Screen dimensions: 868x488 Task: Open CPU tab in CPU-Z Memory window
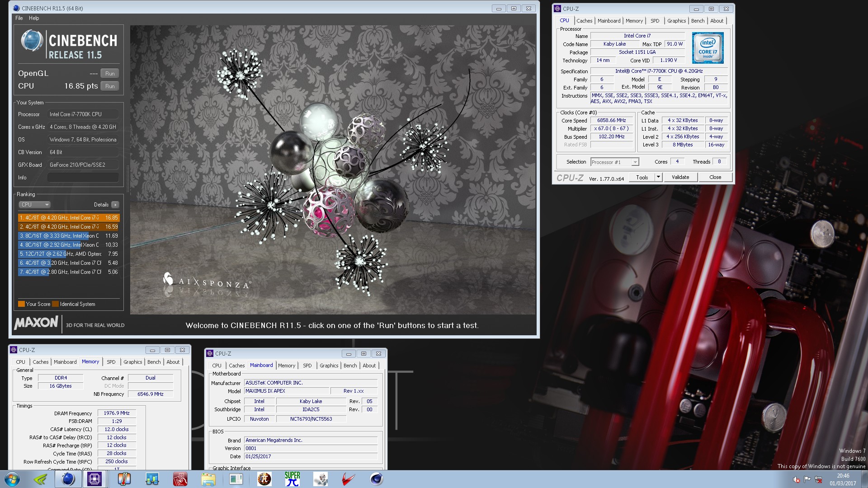(x=20, y=362)
